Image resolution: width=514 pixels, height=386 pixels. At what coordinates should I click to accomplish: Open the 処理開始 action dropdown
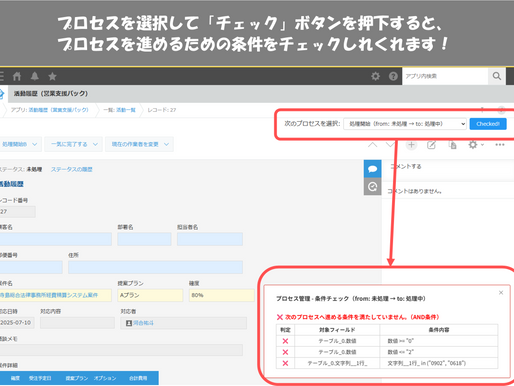click(20, 144)
